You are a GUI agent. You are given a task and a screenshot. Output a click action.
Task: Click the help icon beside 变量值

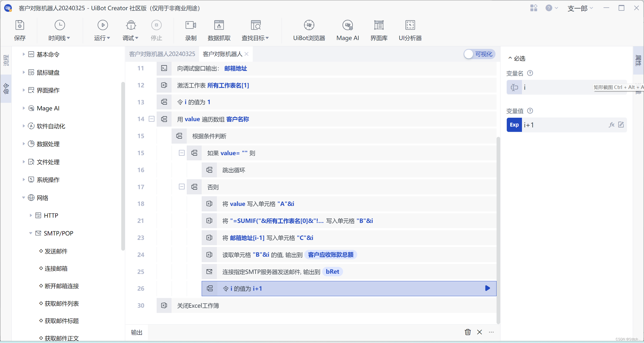[x=530, y=111]
